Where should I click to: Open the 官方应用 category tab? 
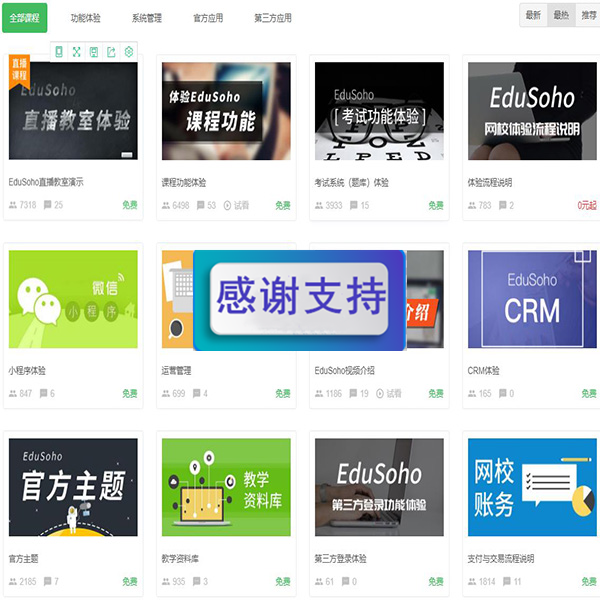pyautogui.click(x=208, y=18)
